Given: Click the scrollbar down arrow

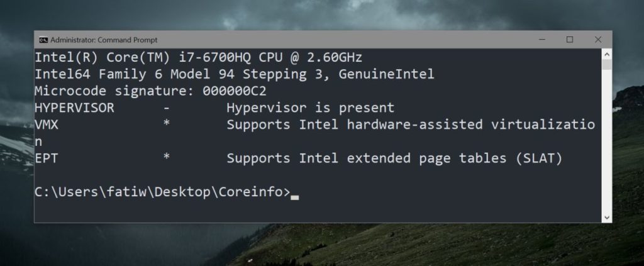Looking at the screenshot, I should 607,218.
